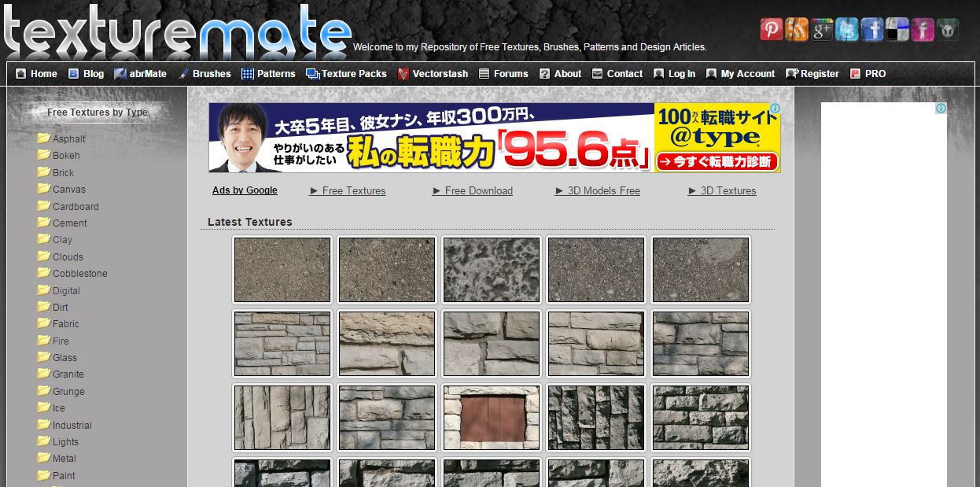Click the folder icon beside Clay
This screenshot has height=487, width=980.
click(x=43, y=239)
